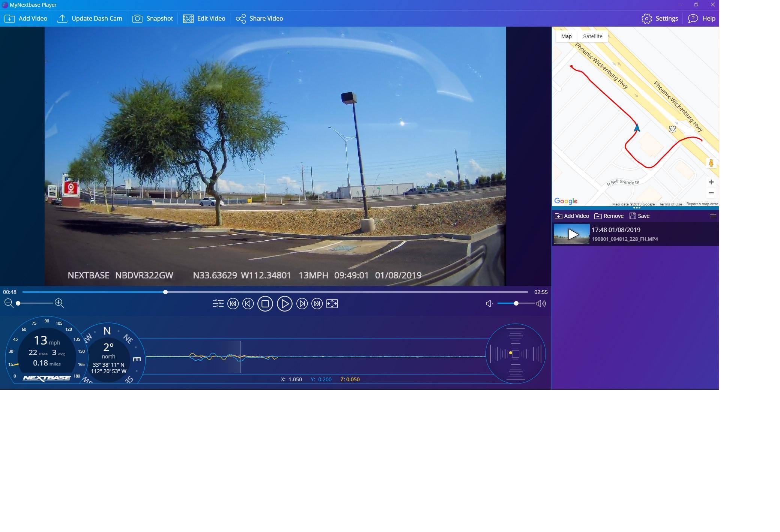Skip to the previous video
Screen dimensions: 780x532
pyautogui.click(x=233, y=304)
